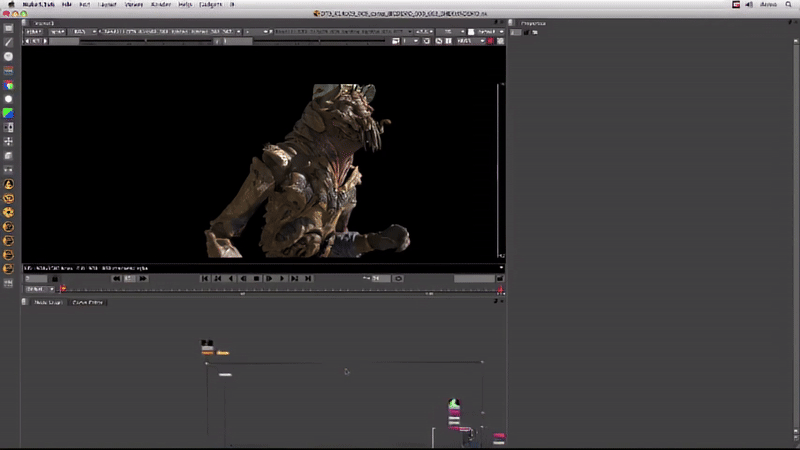The image size is (800, 450).
Task: Open the Keyer nodes green-blue icon
Action: [9, 114]
